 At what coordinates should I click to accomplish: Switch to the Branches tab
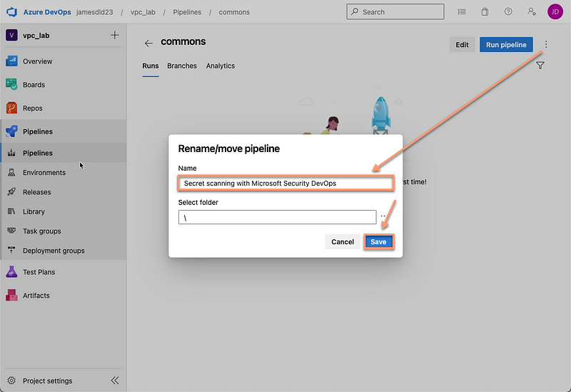click(x=182, y=66)
